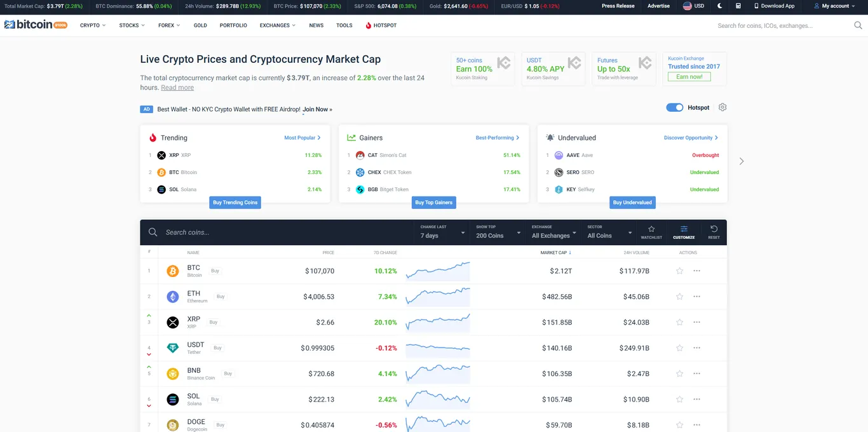Open more actions for DOGE row
Image resolution: width=868 pixels, height=432 pixels.
(x=697, y=425)
